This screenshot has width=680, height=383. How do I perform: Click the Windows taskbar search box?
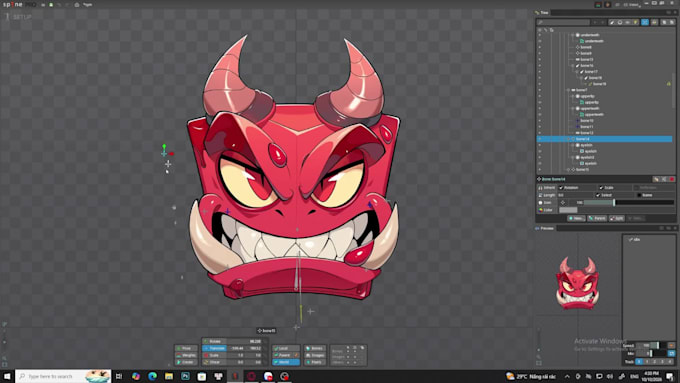click(x=63, y=376)
